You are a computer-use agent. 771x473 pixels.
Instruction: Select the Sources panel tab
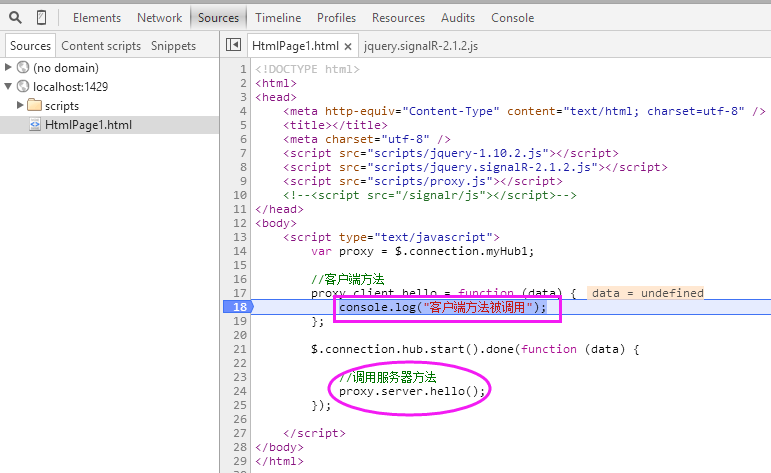click(x=218, y=18)
